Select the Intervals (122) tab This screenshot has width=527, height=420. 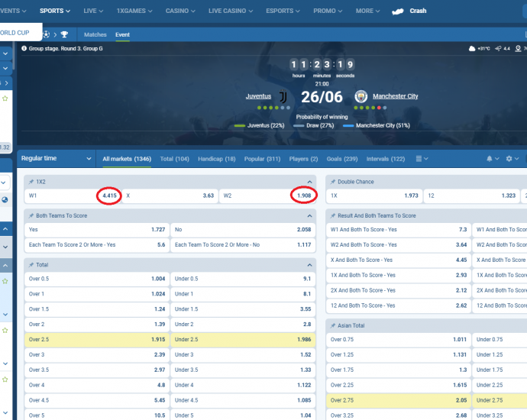point(386,159)
